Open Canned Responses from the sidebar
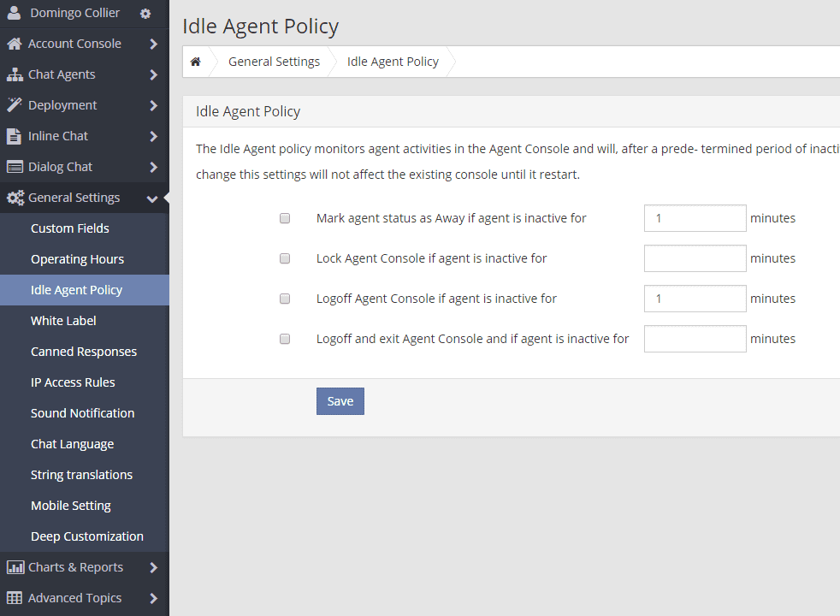 point(84,351)
